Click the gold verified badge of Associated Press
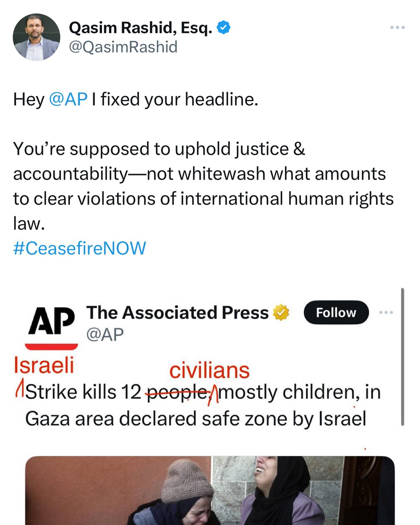The image size is (420, 525). tap(281, 312)
